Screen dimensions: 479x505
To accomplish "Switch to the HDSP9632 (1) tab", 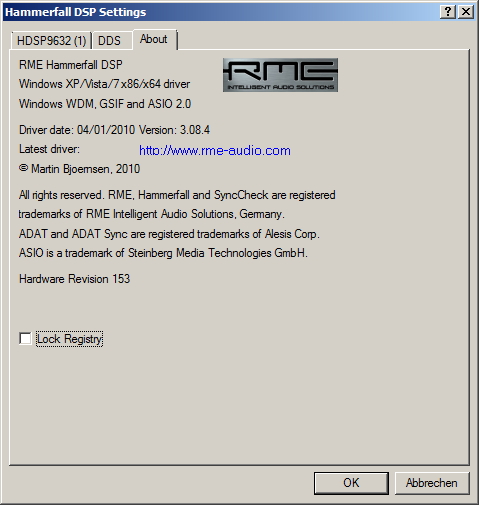I will (51, 41).
